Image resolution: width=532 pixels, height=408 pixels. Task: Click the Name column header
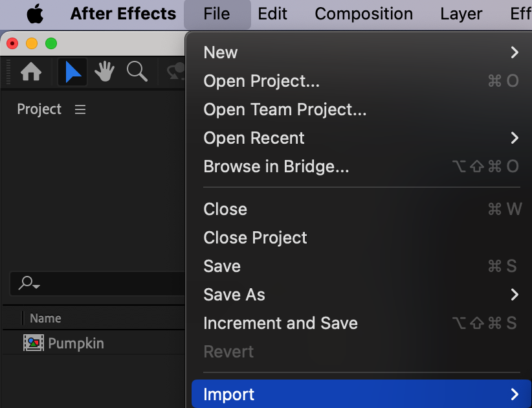46,318
